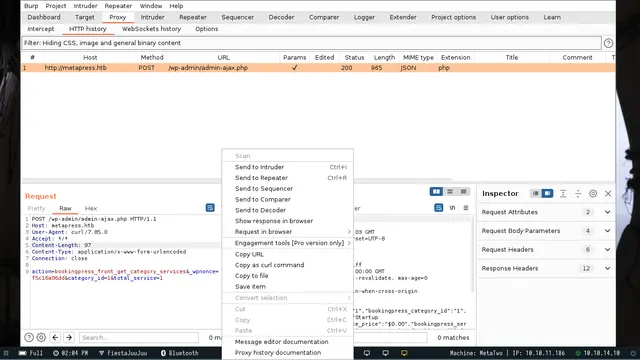
Task: Go to next search match arrow
Action: 69,338
